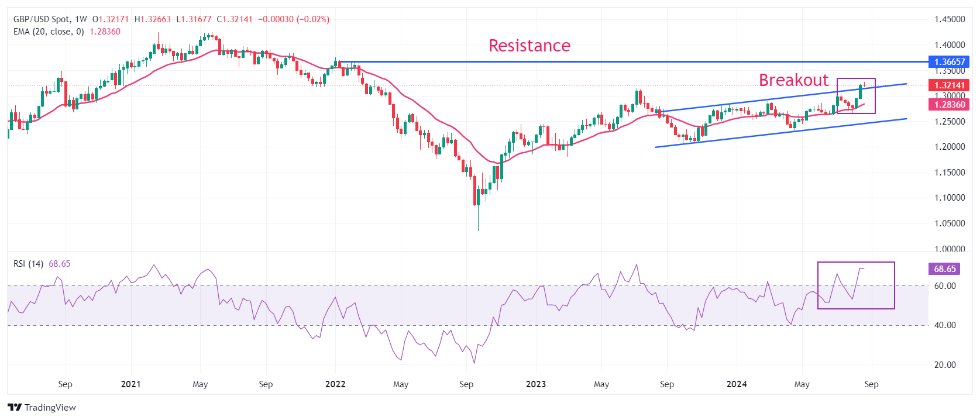
Task: Click the closing price value C1.32141 in header
Action: [235, 19]
